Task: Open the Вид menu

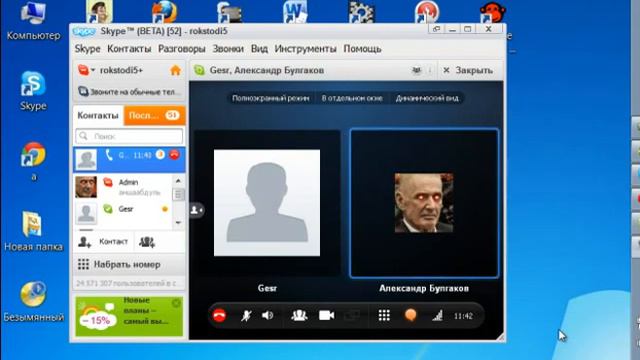Action: (259, 49)
